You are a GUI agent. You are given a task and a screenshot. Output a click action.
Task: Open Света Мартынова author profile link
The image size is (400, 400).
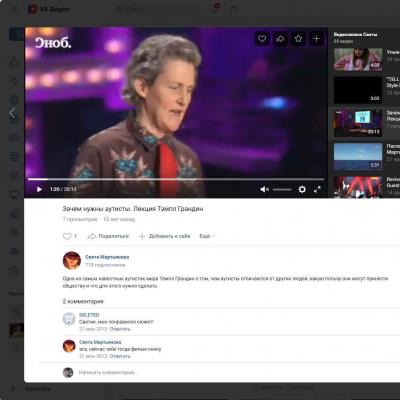click(107, 257)
